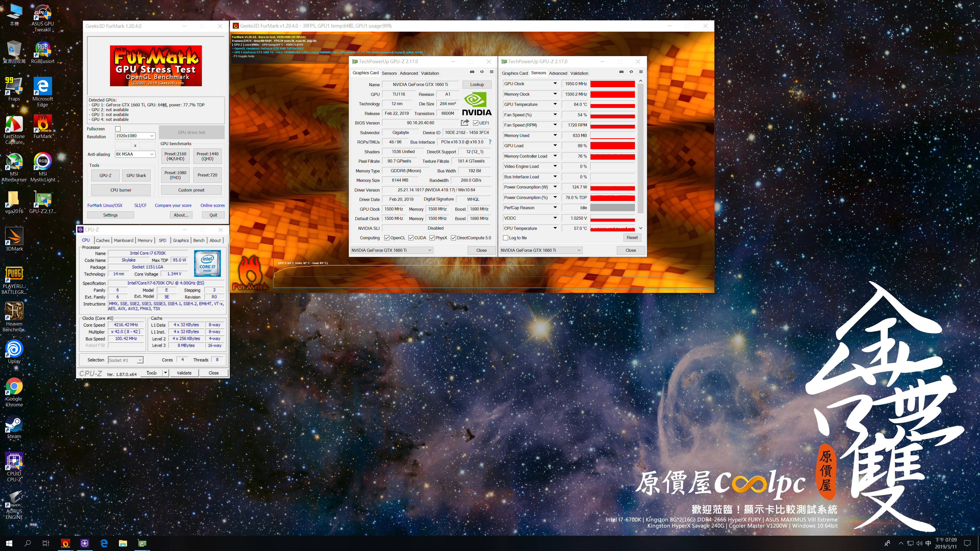Launch Steam from the desktop
Screen dimensions: 980x551
tap(14, 428)
